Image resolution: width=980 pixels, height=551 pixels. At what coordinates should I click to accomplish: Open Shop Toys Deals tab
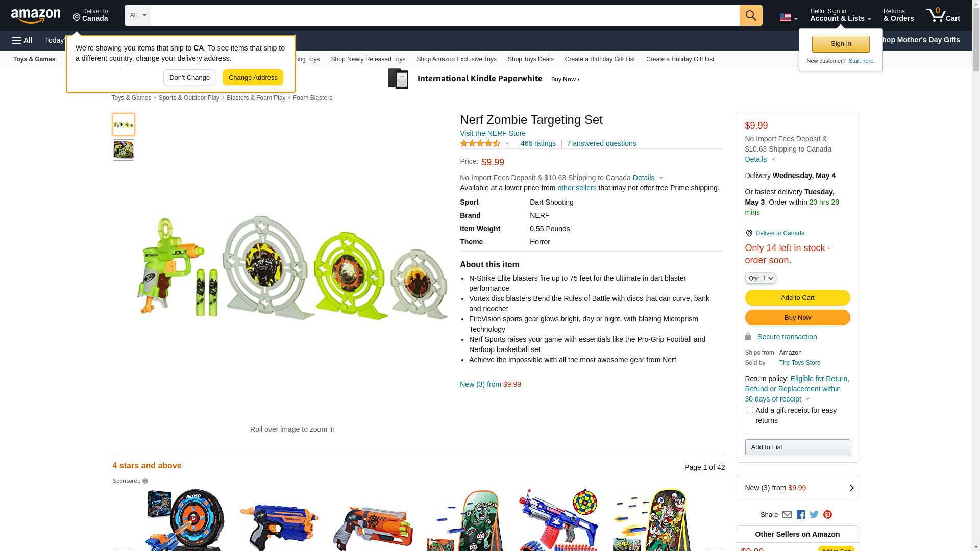(x=530, y=59)
